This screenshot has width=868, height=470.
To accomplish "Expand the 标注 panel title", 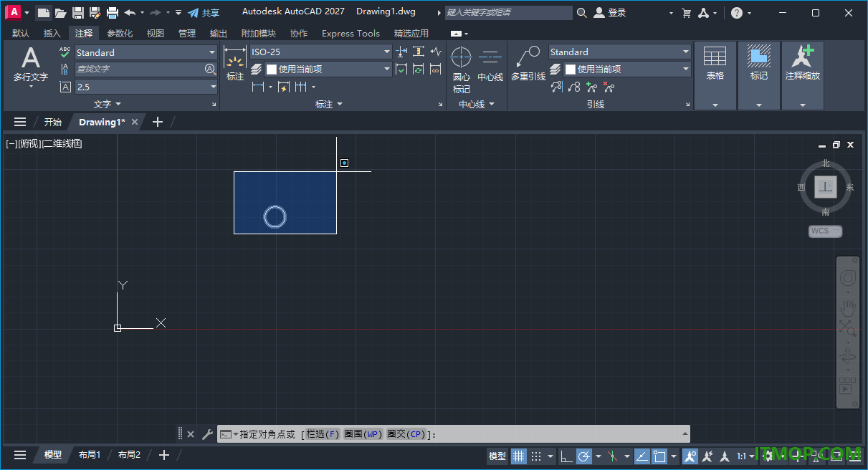I will pyautogui.click(x=329, y=104).
